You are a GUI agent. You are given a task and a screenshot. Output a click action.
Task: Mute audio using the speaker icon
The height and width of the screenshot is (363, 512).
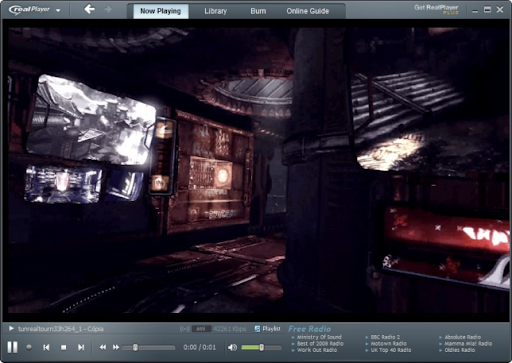(x=232, y=347)
